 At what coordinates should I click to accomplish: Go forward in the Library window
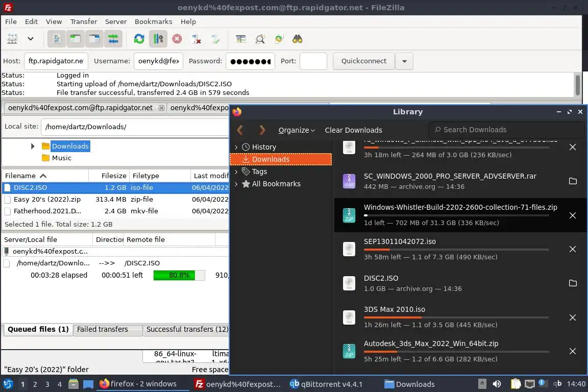(x=262, y=130)
